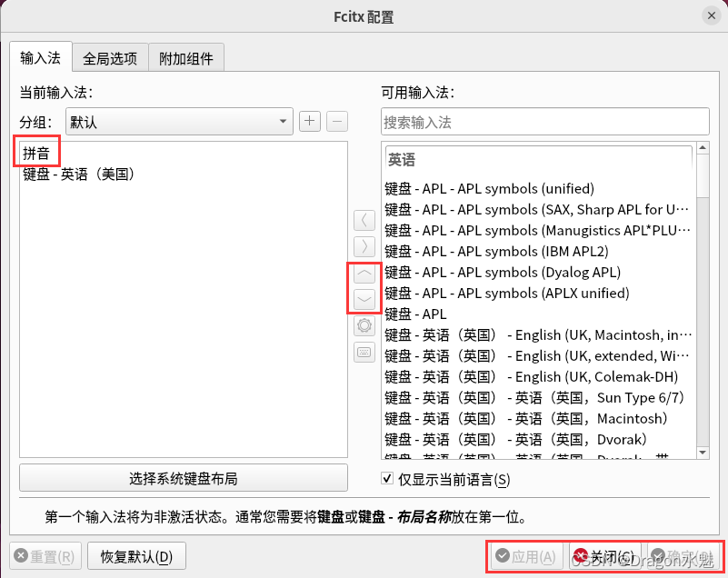Select the 英语 group header
This screenshot has height=578, width=728.
point(539,160)
